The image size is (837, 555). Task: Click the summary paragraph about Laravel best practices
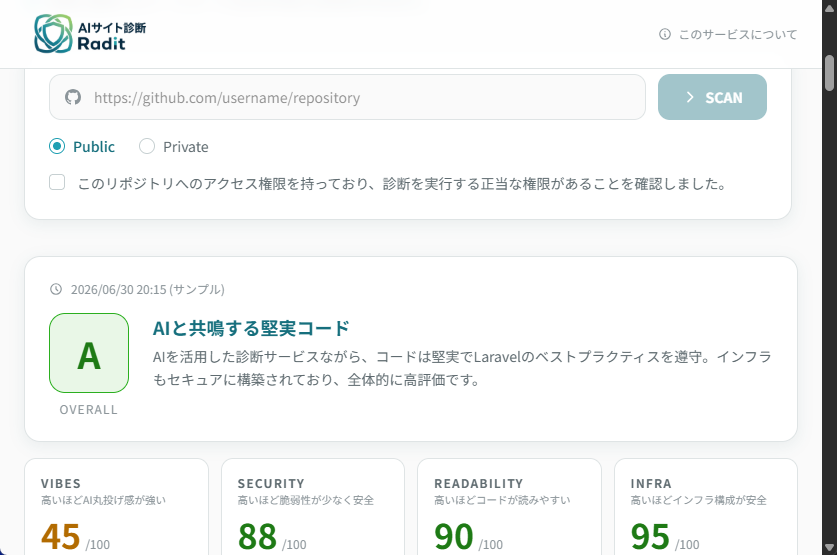pos(462,368)
